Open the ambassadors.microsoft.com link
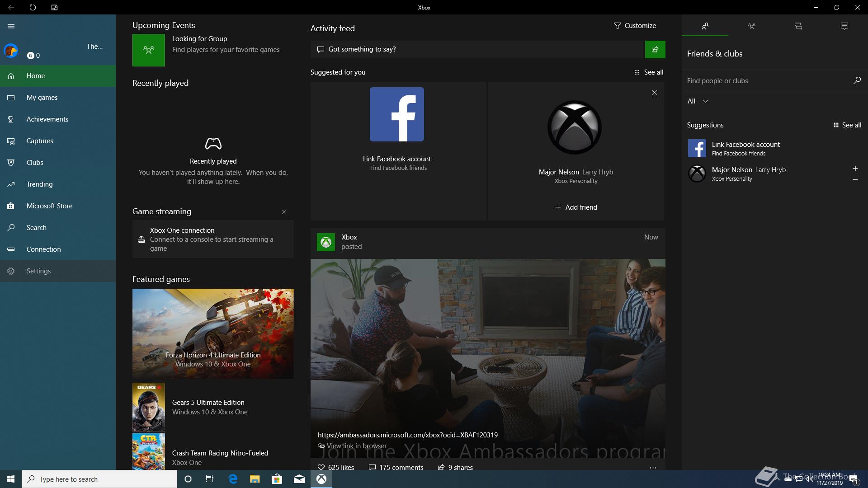The height and width of the screenshot is (488, 868). pos(408,435)
